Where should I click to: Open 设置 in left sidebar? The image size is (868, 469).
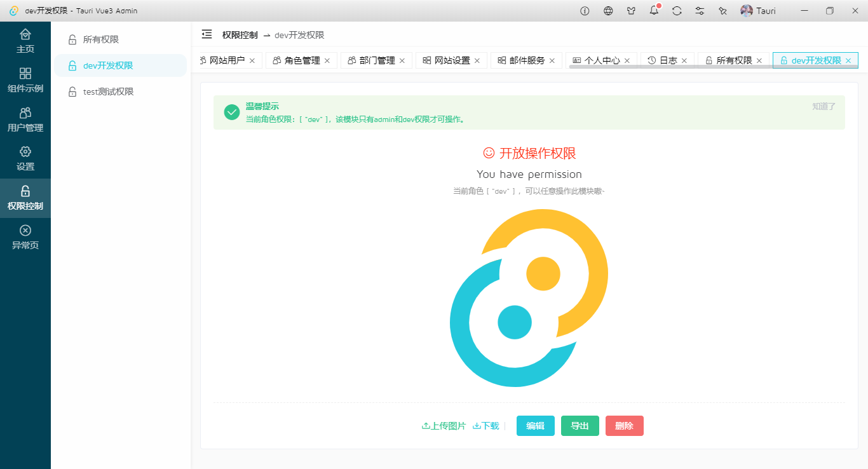pos(25,159)
